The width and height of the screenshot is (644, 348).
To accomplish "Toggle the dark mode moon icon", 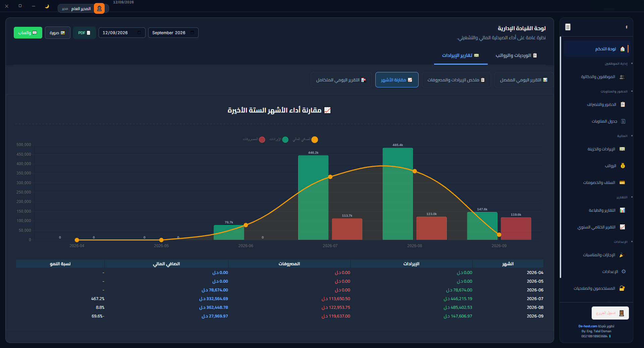I will 47,6.
